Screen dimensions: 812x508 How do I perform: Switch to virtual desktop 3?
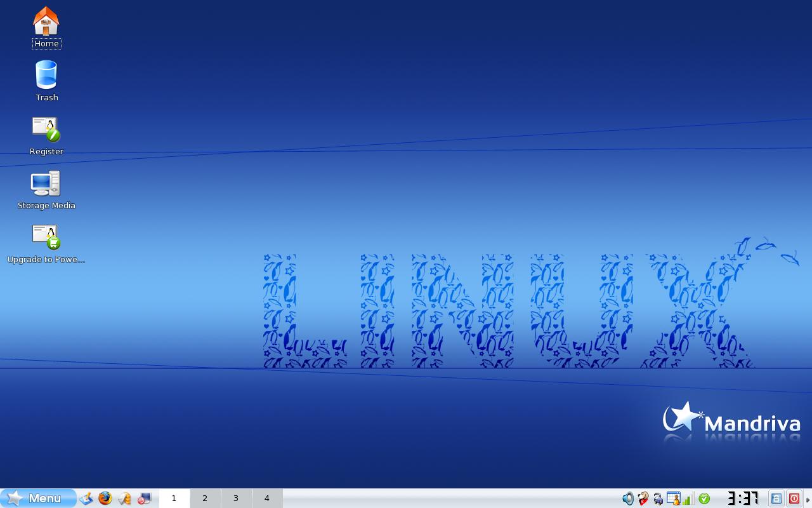pos(236,498)
